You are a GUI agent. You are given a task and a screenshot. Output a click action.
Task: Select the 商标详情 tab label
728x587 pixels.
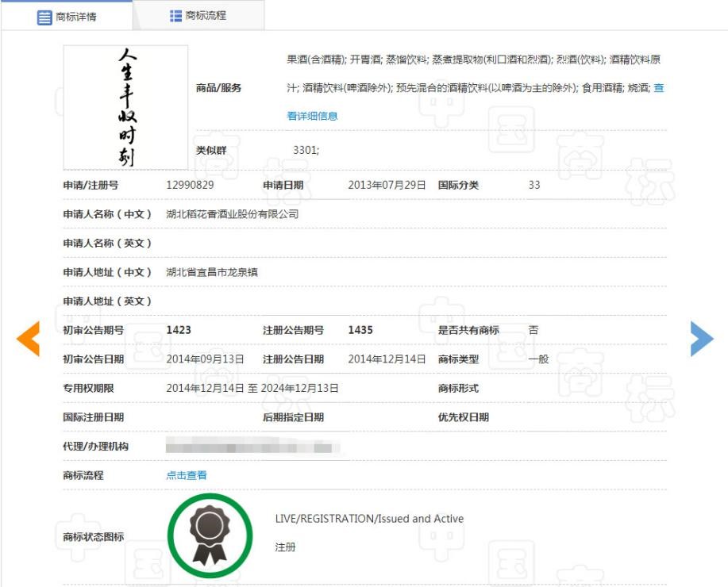click(76, 17)
